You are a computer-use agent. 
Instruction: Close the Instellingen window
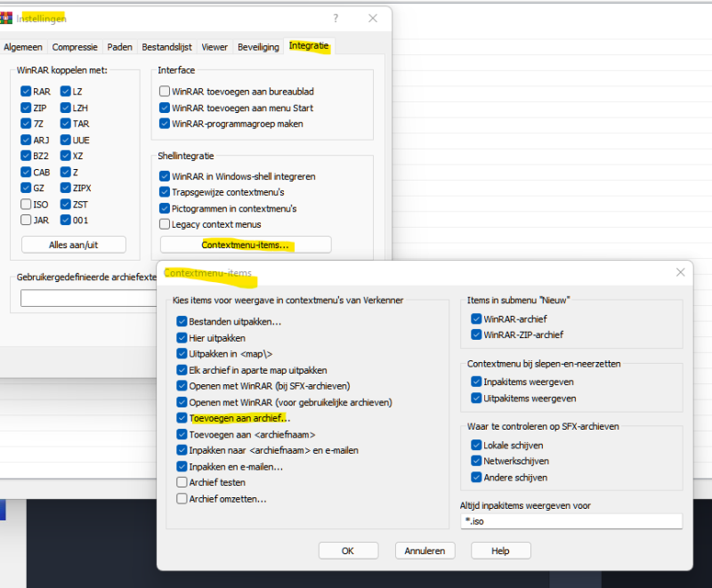point(373,18)
